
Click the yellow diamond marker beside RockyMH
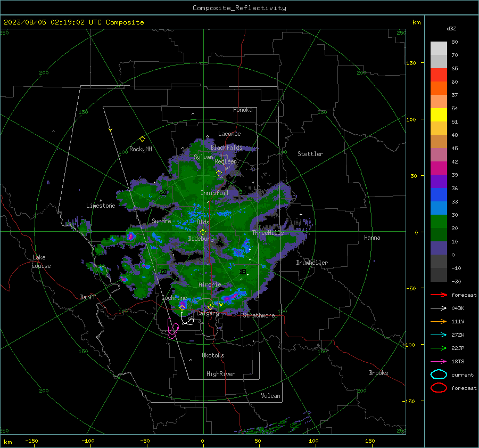[x=142, y=139]
